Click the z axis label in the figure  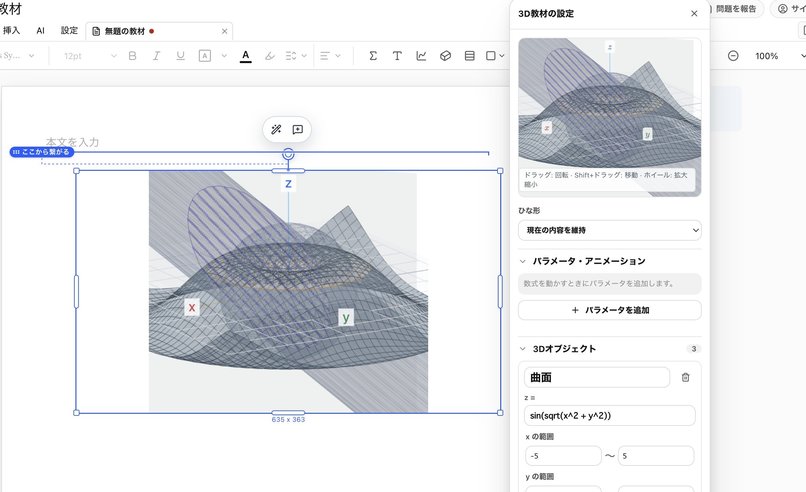pyautogui.click(x=288, y=184)
